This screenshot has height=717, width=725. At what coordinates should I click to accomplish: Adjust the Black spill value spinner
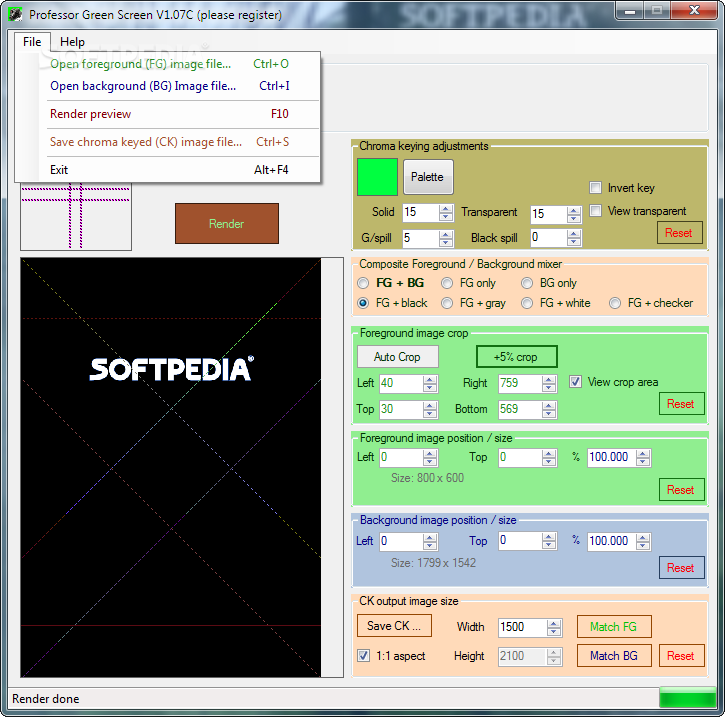coord(574,238)
